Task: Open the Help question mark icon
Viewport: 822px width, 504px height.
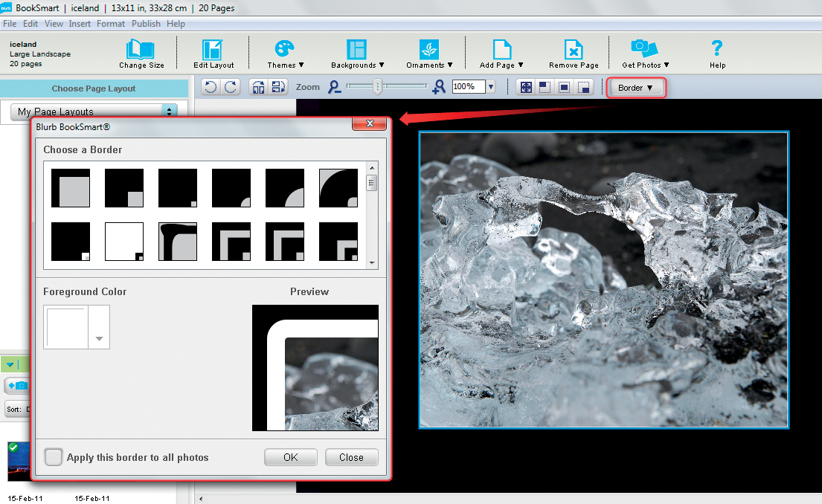Action: click(717, 48)
